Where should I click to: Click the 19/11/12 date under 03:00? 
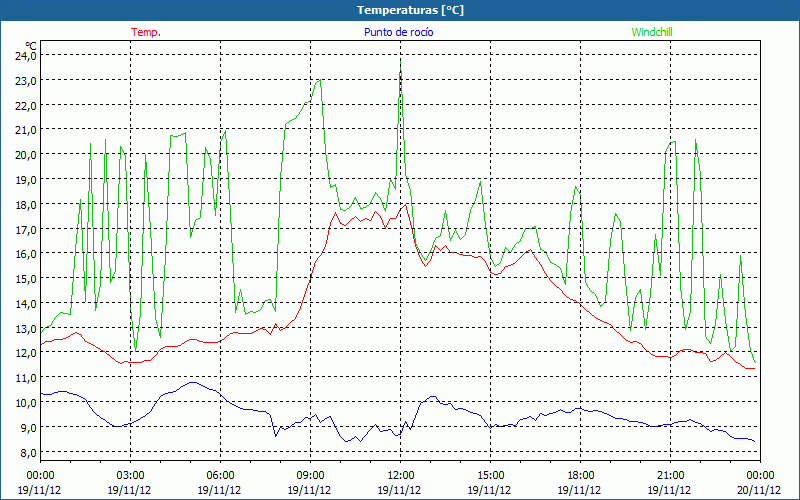[x=129, y=490]
